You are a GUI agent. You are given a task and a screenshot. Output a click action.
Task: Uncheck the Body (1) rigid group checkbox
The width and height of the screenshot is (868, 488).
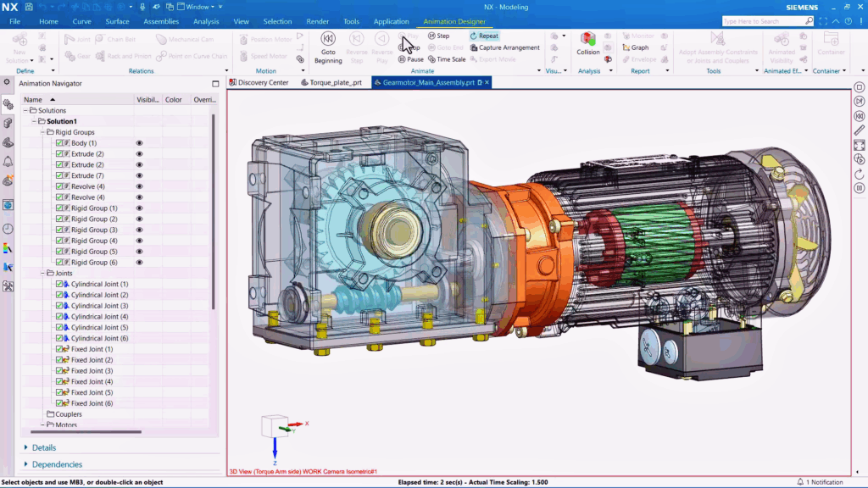(59, 143)
